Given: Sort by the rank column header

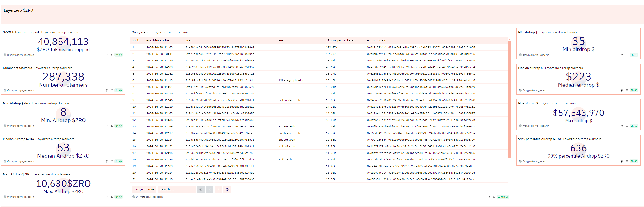Looking at the screenshot, I should [x=136, y=40].
